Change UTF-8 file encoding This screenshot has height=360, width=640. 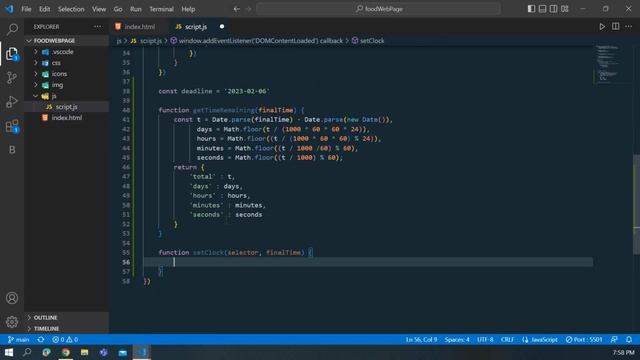485,340
